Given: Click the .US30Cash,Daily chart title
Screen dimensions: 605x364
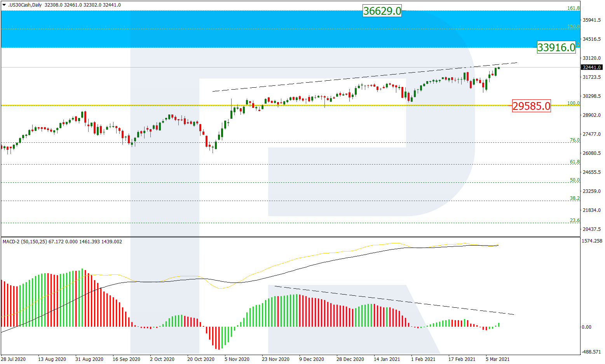Looking at the screenshot, I should pyautogui.click(x=24, y=5).
